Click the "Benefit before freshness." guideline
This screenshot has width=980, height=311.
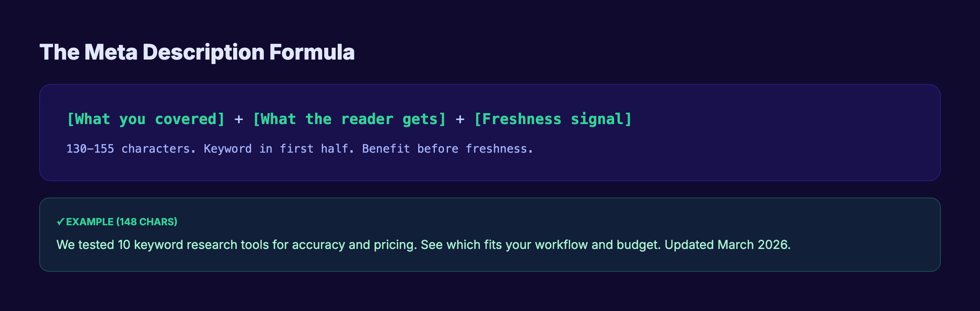(448, 149)
